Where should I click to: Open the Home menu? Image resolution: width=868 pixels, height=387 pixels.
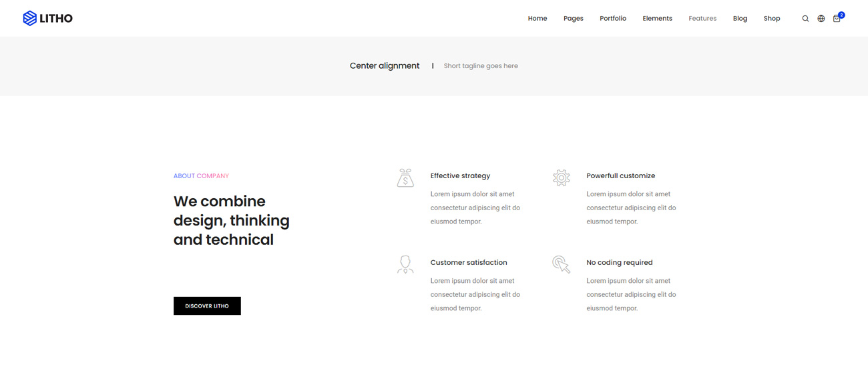pos(537,19)
